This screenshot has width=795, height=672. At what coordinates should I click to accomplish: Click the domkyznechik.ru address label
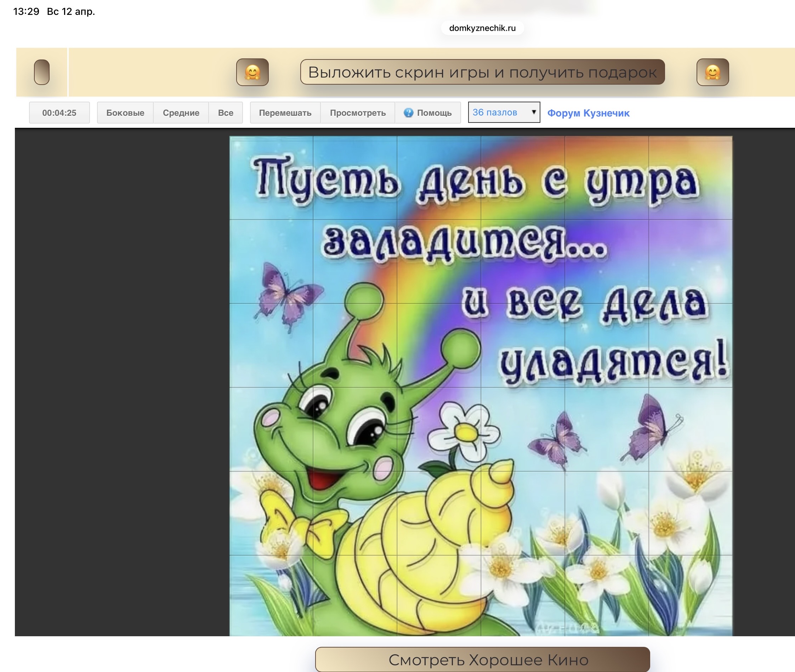pyautogui.click(x=482, y=28)
